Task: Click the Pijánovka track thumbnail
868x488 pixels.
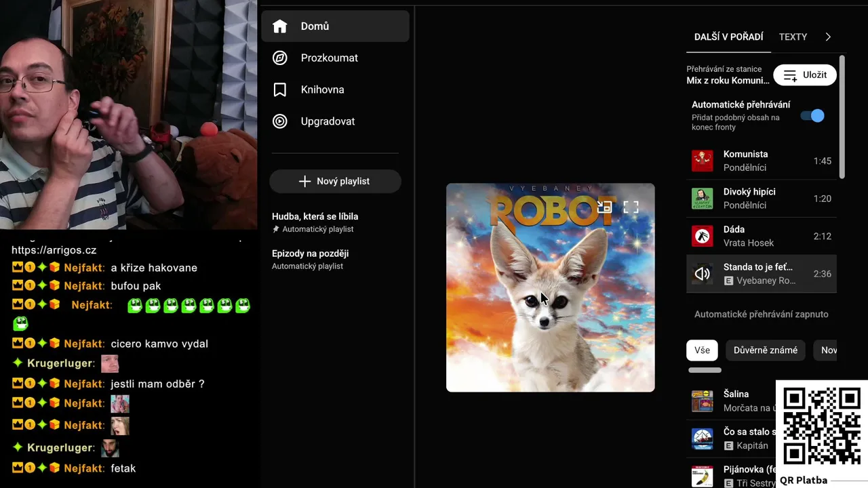Action: coord(703,476)
